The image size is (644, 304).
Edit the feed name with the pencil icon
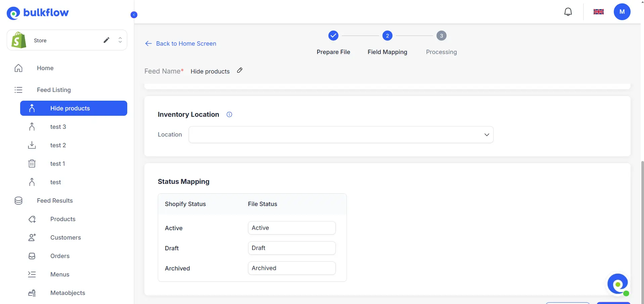pyautogui.click(x=239, y=70)
